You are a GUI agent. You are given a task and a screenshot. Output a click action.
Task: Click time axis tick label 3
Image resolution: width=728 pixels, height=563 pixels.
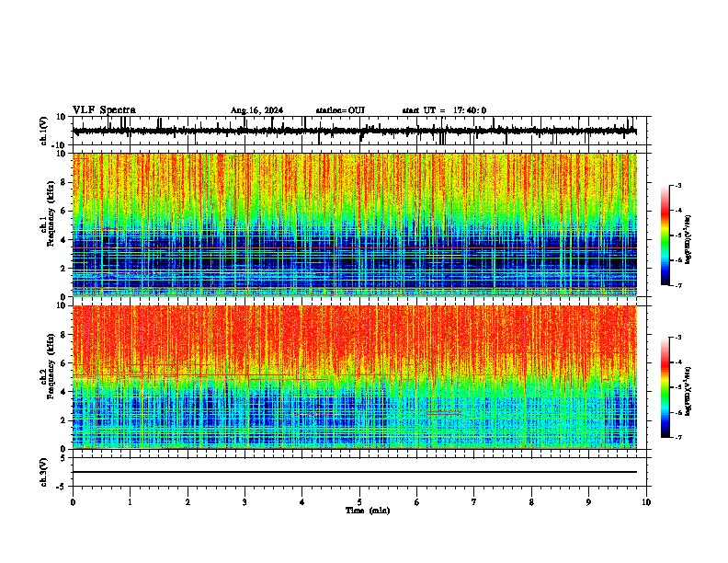[245, 502]
